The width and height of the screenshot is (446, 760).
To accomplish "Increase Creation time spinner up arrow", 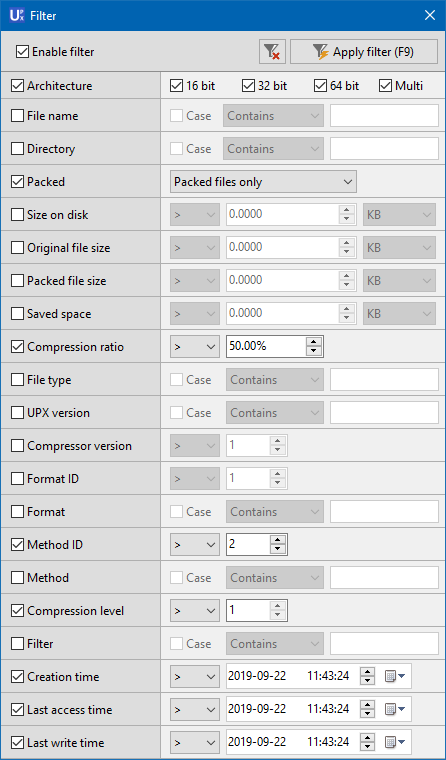I will (x=368, y=671).
